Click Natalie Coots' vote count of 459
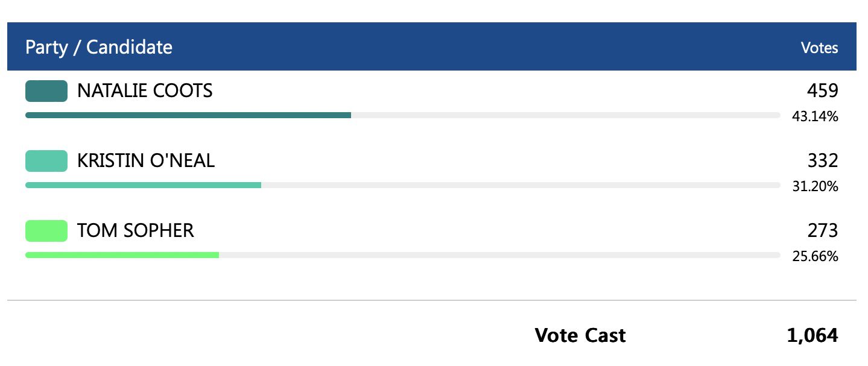The image size is (868, 366). (822, 91)
